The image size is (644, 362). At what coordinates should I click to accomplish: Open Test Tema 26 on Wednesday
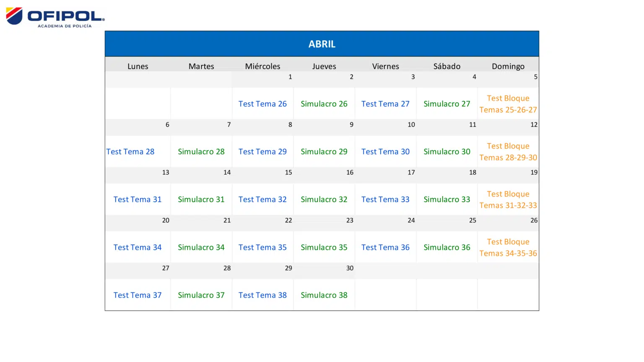tap(262, 104)
